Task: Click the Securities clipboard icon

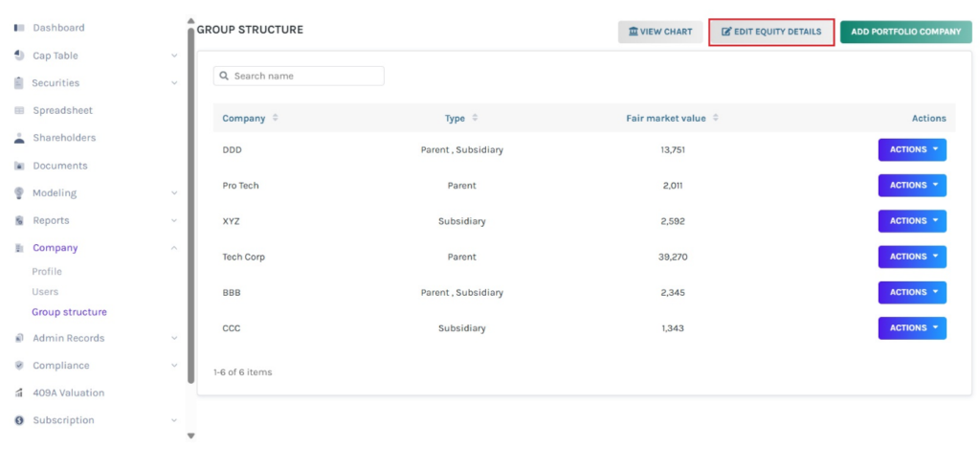Action: click(19, 83)
